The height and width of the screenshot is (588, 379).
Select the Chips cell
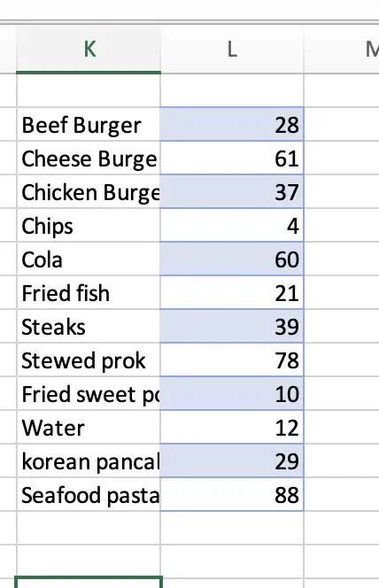tap(89, 226)
